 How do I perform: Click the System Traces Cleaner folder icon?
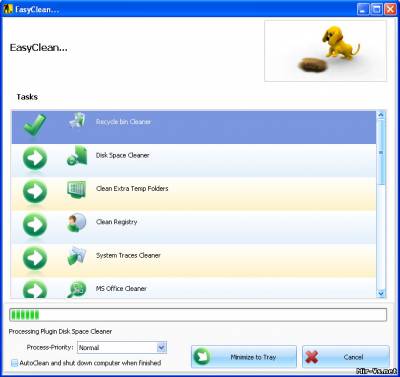77,256
